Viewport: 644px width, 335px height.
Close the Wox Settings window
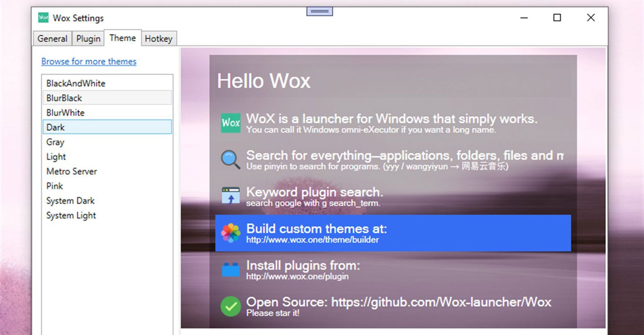591,17
